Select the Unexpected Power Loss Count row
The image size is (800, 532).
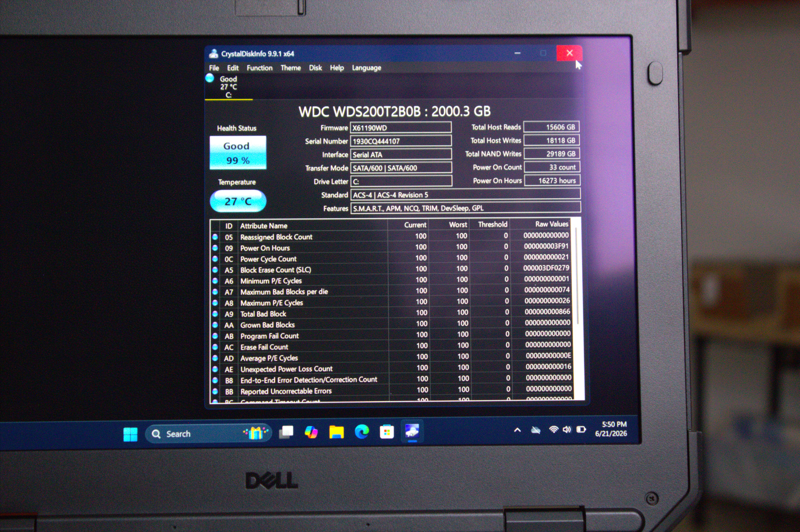click(392, 369)
